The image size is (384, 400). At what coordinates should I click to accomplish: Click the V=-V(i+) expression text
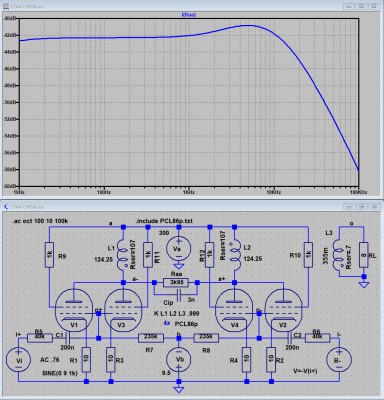pos(305,371)
